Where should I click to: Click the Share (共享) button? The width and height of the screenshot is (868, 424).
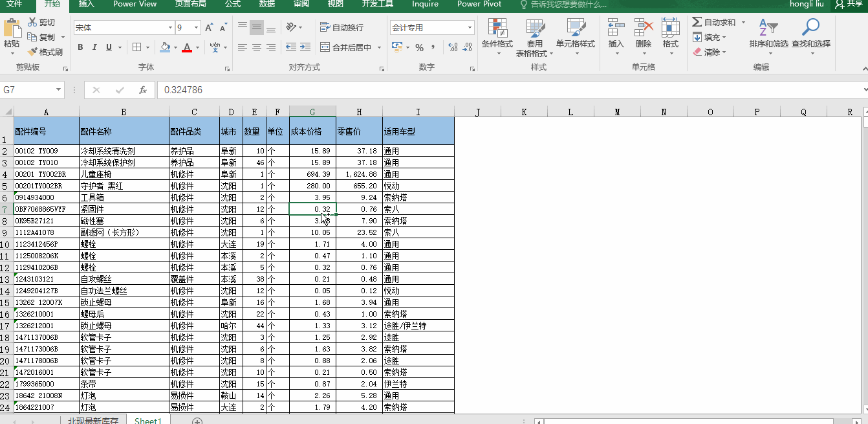(x=849, y=4)
